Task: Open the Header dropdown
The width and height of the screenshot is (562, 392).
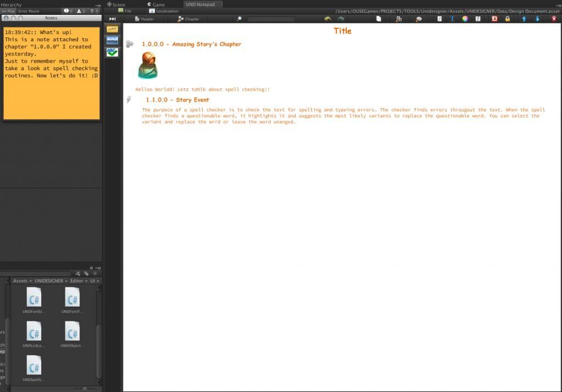Action: (x=144, y=19)
